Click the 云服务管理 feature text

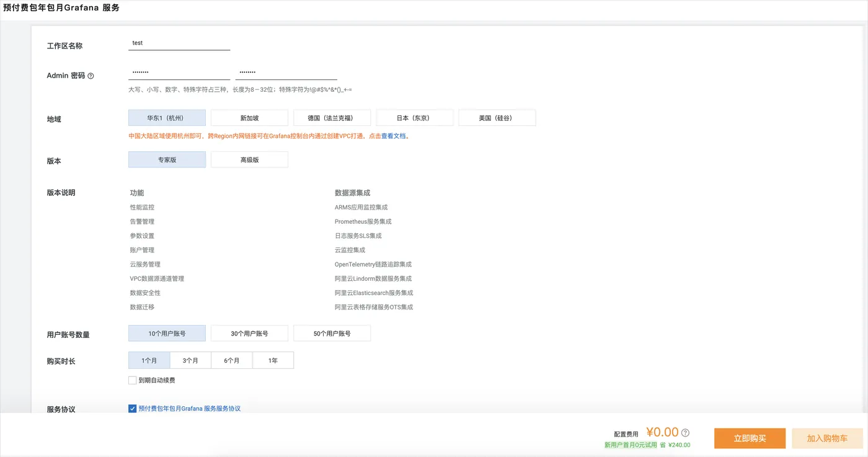pyautogui.click(x=145, y=264)
